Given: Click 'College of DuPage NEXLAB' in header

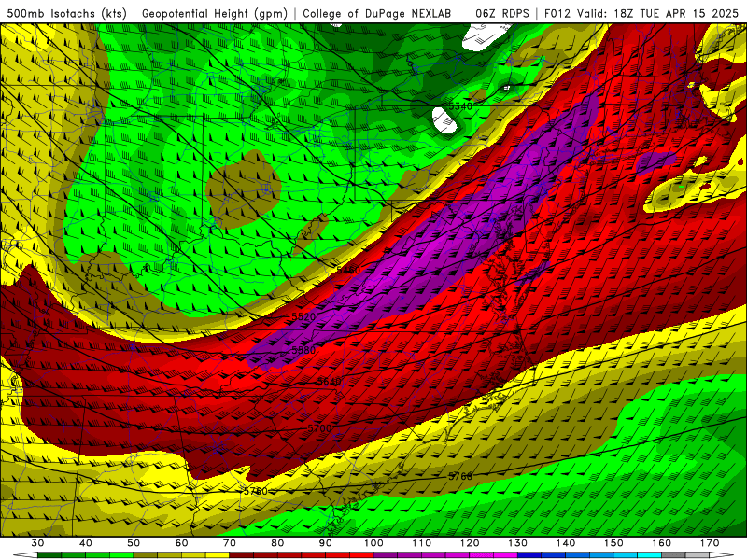Looking at the screenshot, I should pos(377,14).
